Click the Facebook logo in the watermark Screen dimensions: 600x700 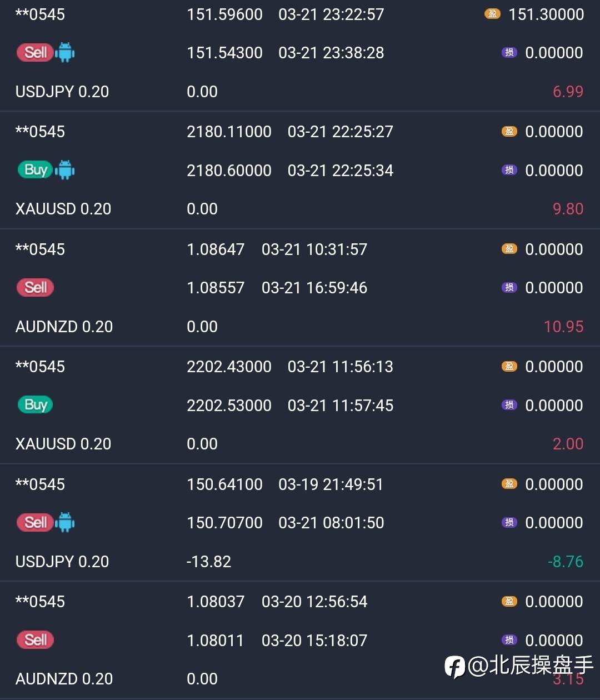455,666
